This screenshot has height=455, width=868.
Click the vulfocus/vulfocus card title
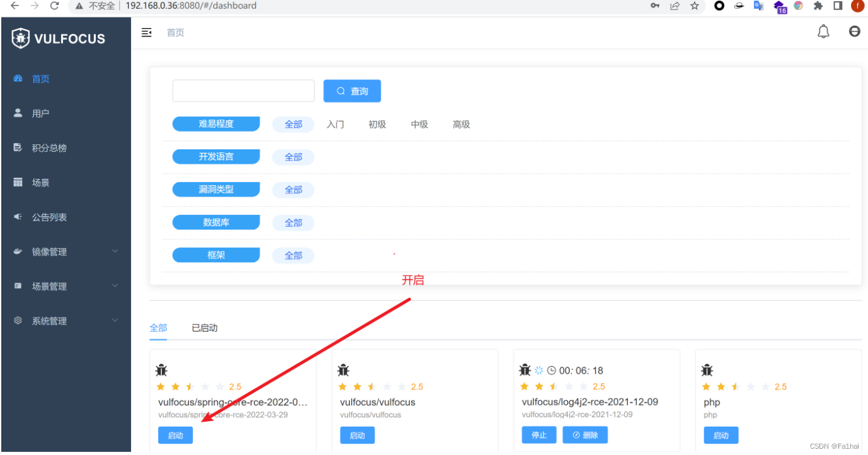click(378, 402)
